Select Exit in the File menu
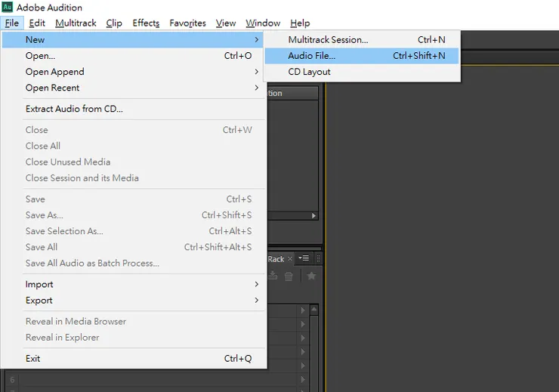 [x=134, y=358]
